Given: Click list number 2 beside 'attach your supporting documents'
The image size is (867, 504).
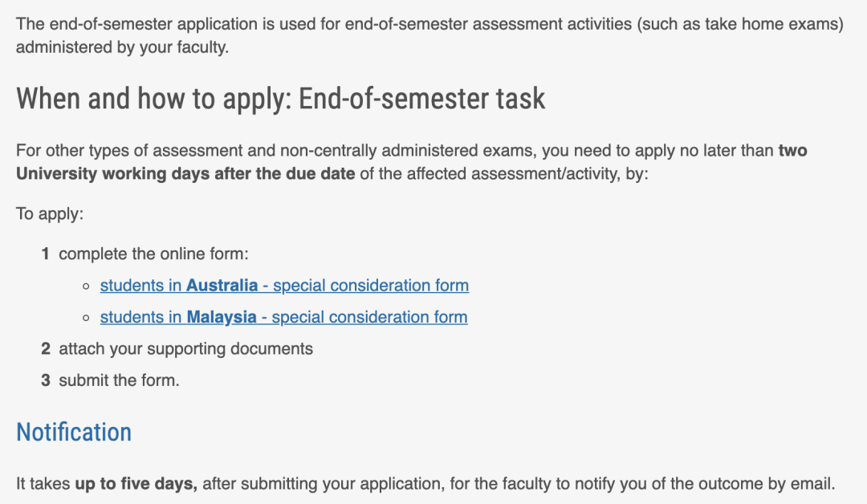Looking at the screenshot, I should click(x=45, y=349).
